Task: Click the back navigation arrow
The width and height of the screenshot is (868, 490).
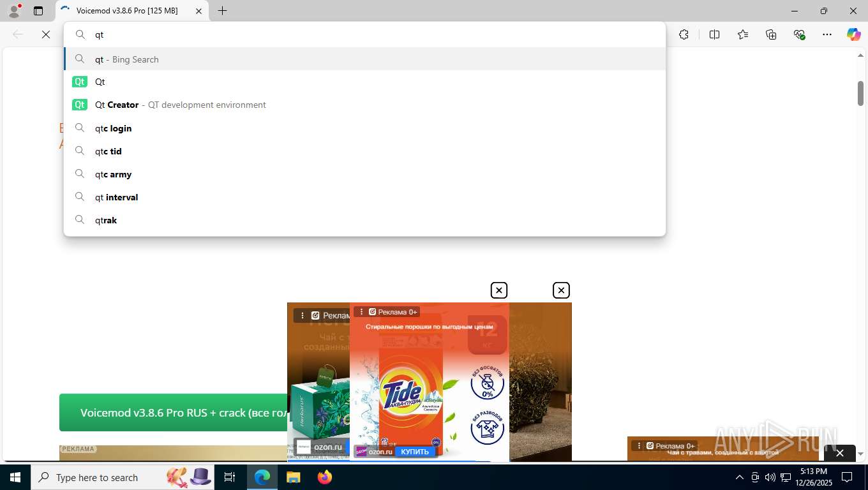Action: pos(18,34)
